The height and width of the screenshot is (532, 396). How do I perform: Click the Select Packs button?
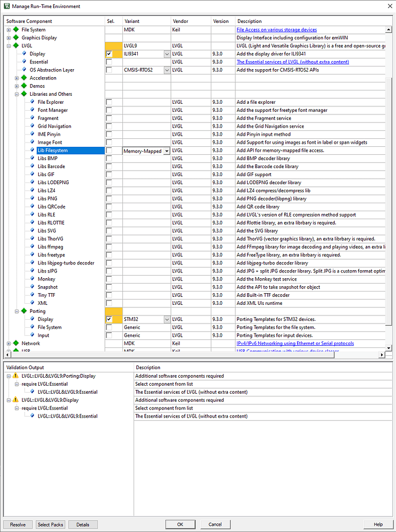[x=50, y=525]
